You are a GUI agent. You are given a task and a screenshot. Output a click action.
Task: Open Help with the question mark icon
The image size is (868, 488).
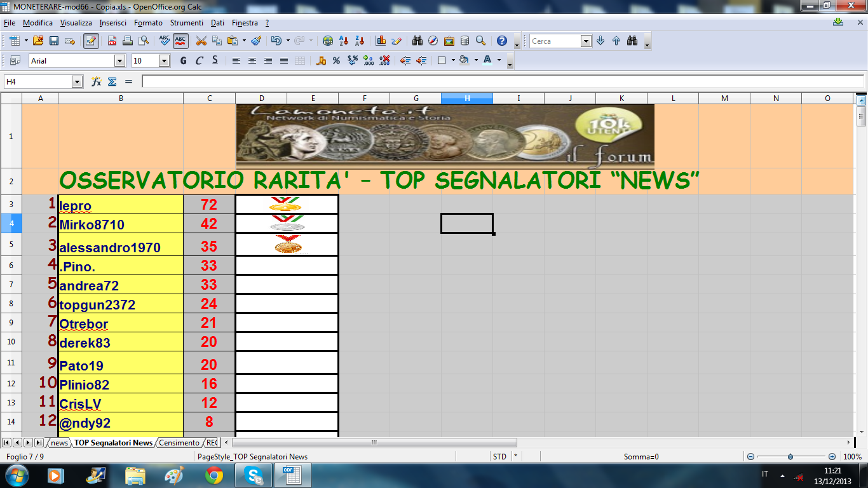point(502,41)
